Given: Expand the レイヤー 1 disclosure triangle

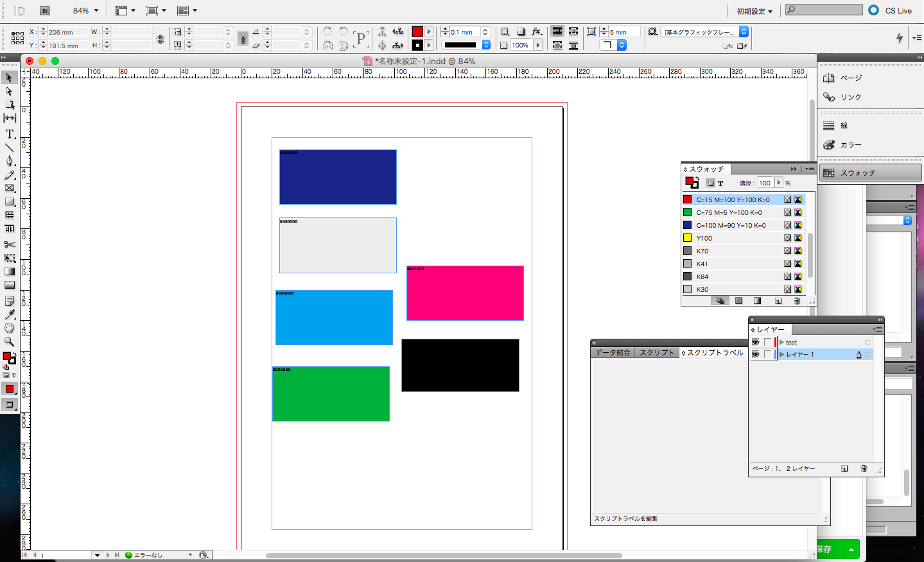Looking at the screenshot, I should point(781,354).
